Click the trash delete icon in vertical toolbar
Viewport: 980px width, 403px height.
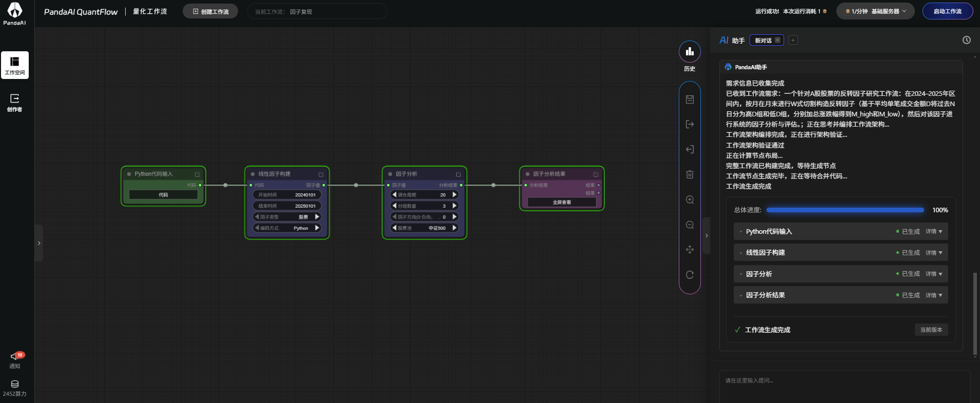[690, 174]
